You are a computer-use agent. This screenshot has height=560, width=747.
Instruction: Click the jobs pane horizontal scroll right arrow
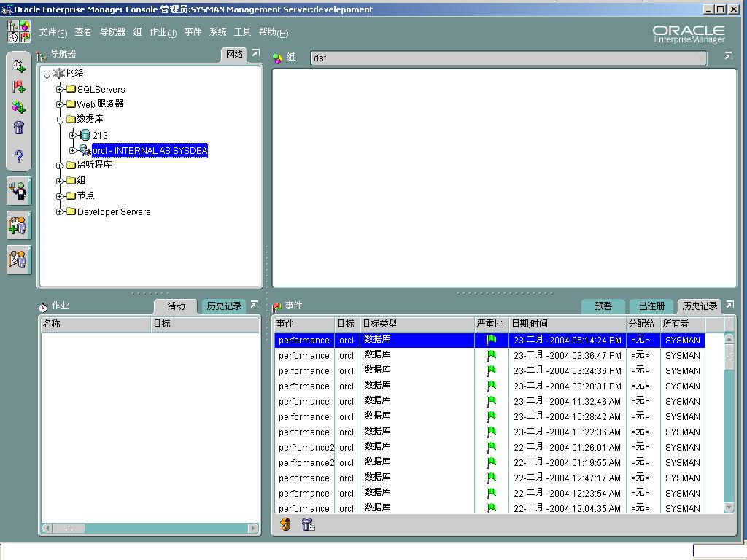point(253,528)
